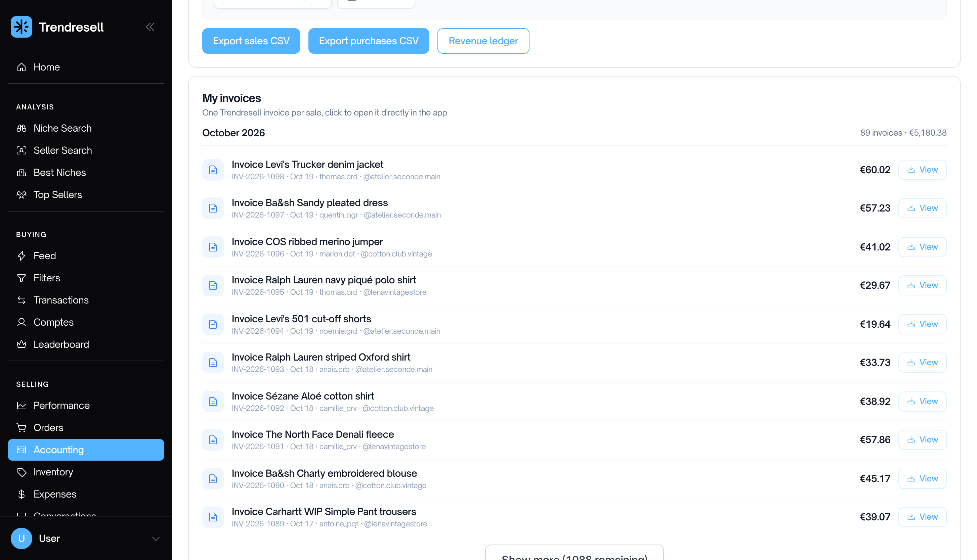This screenshot has height=560, width=977.
Task: Click the Performance line chart icon
Action: [22, 405]
